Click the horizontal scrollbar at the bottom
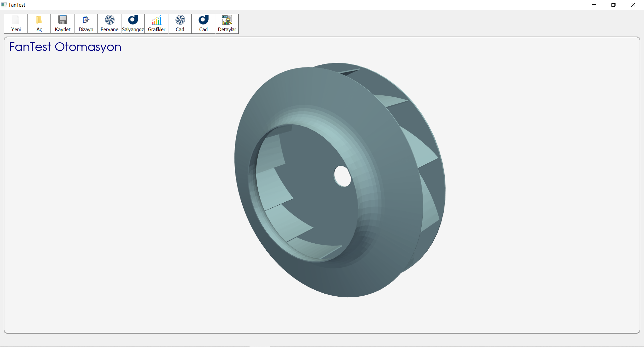644x347 pixels. [x=436, y=345]
